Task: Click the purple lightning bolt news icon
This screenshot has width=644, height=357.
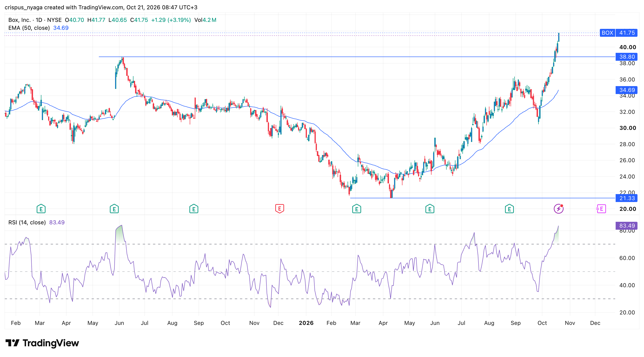Action: 558,209
